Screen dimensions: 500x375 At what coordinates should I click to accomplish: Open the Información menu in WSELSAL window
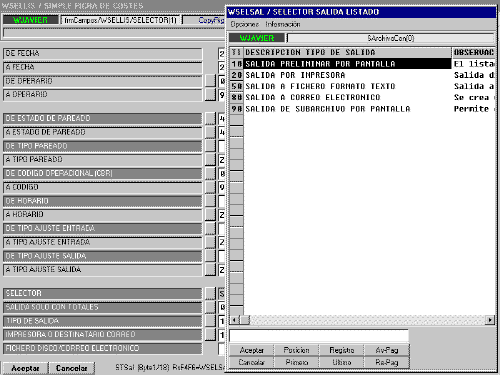coord(283,24)
